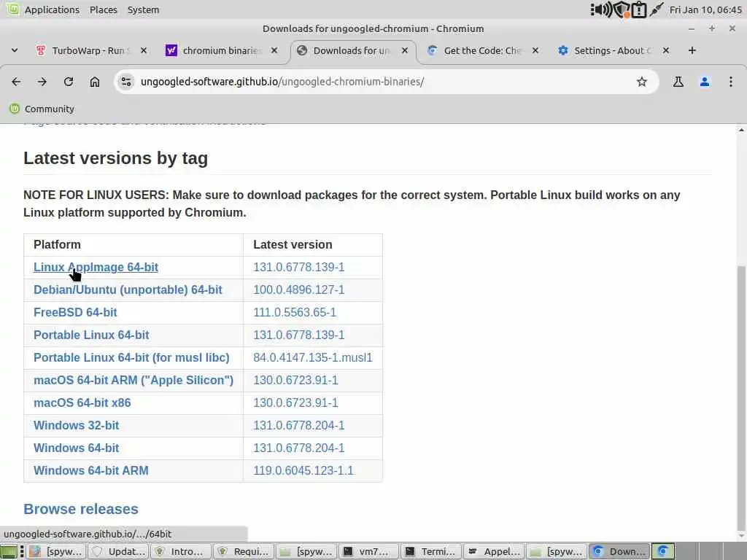Switch to the Down... Chromium taskbar window
This screenshot has width=747, height=560.
tap(619, 551)
